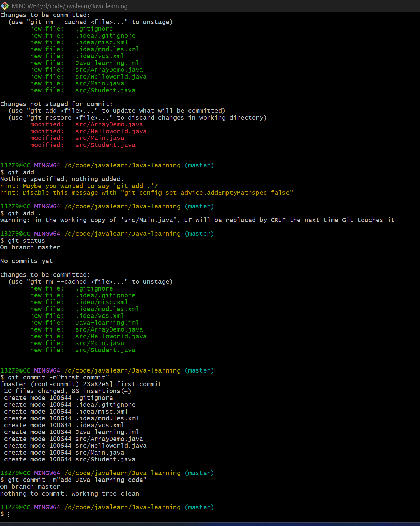The image size is (420, 526).
Task: Click hint about advice.addEmptyPathspec false
Action: pos(147,193)
